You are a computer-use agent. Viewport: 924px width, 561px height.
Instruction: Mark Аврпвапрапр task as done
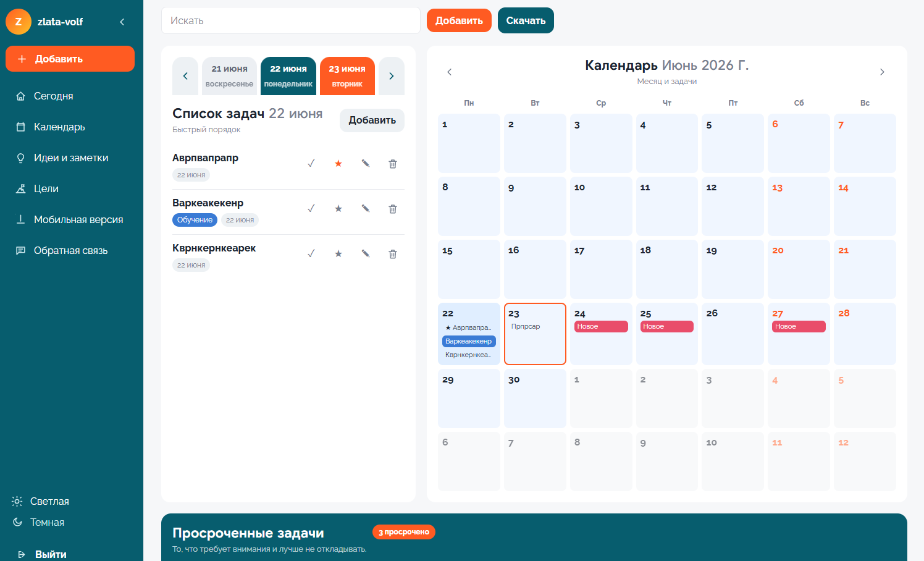coord(311,164)
